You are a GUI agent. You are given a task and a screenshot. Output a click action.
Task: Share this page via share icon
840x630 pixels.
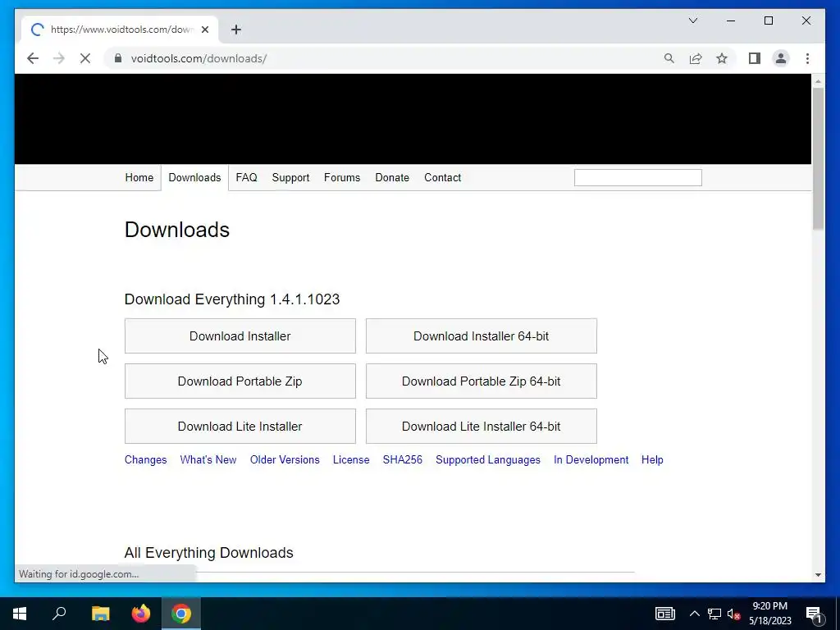click(696, 58)
